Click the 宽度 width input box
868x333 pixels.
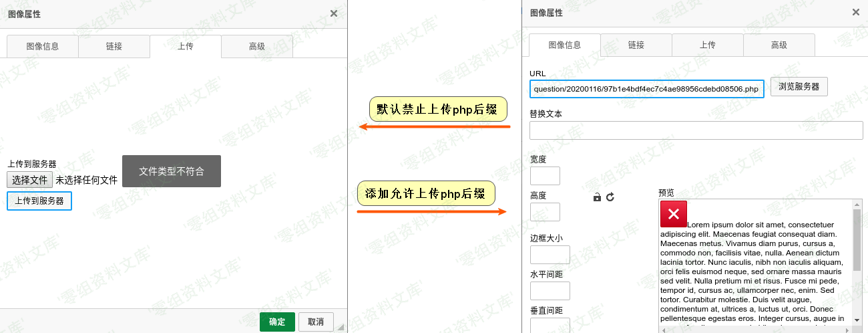pyautogui.click(x=545, y=176)
